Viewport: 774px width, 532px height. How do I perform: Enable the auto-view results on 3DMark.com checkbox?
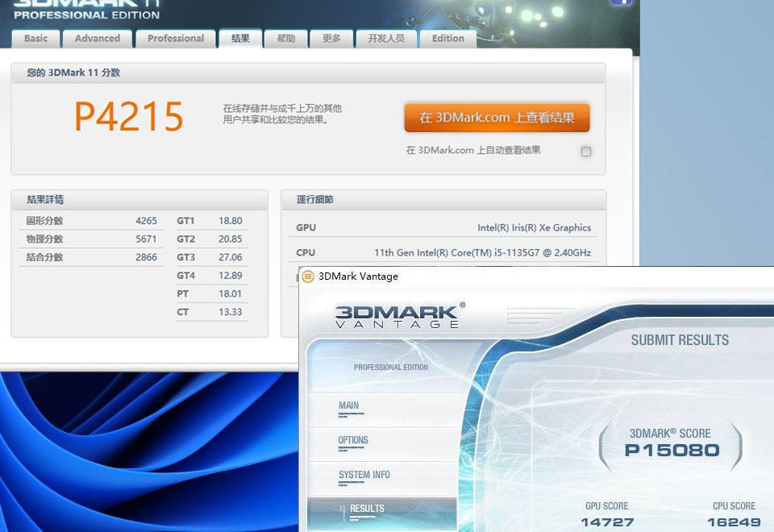[x=586, y=152]
